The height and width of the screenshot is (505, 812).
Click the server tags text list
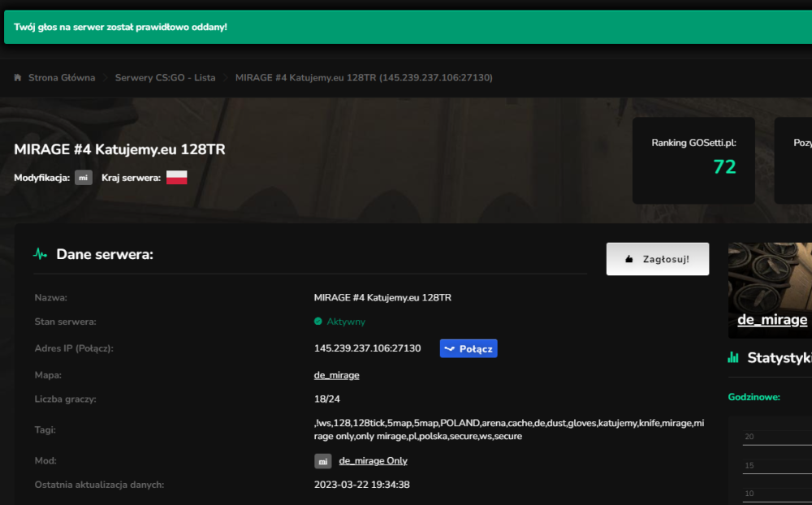[x=509, y=429]
